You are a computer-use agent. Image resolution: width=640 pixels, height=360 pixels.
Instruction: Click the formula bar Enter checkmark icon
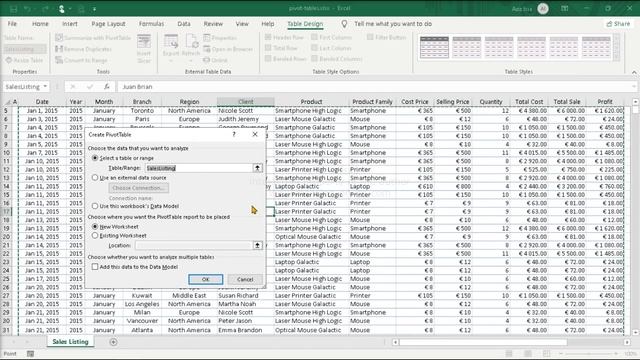(90, 87)
